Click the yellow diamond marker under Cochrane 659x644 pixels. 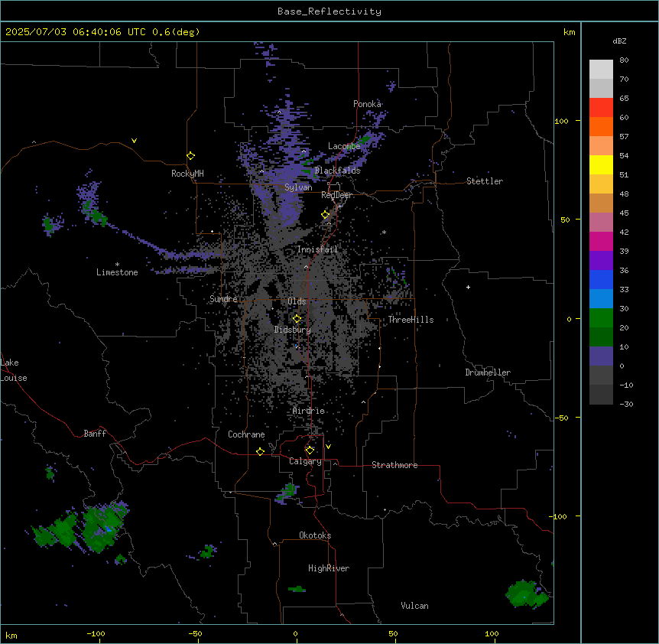coord(260,451)
